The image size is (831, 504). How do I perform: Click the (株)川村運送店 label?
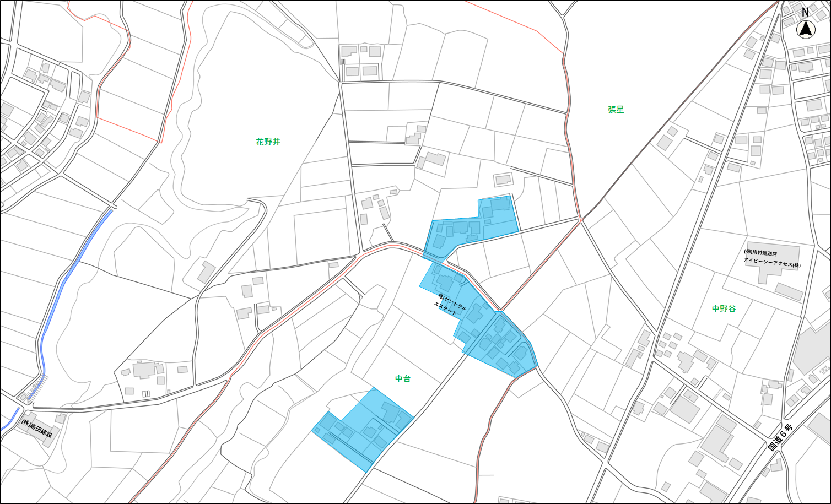[x=760, y=253]
